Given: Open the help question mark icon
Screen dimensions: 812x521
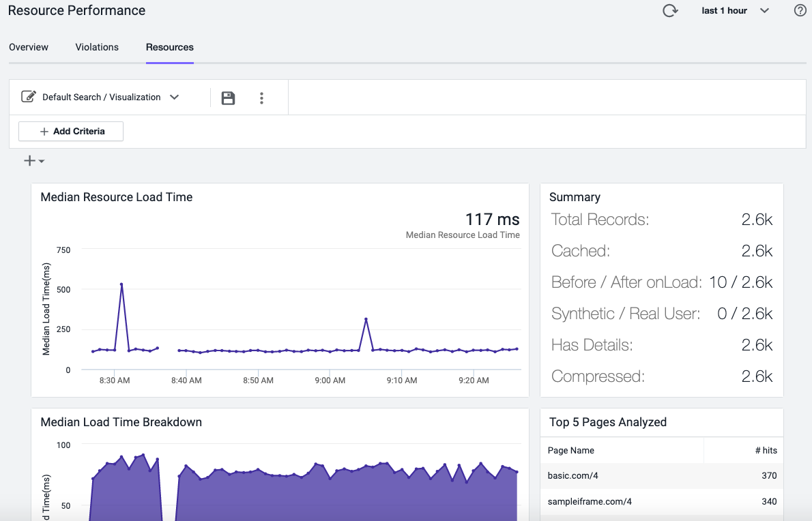Looking at the screenshot, I should [800, 10].
